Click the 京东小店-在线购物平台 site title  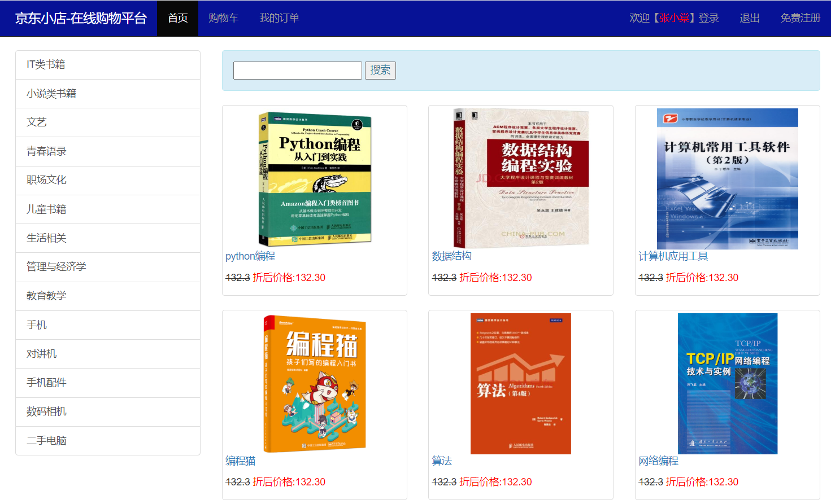point(81,18)
